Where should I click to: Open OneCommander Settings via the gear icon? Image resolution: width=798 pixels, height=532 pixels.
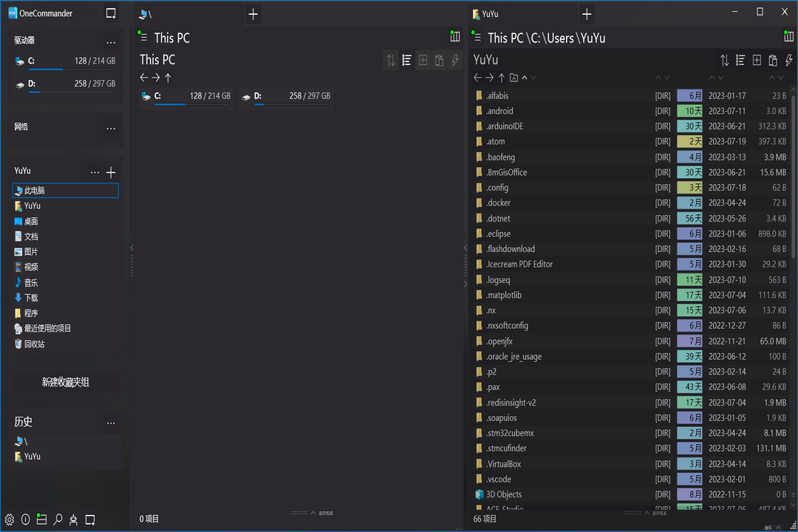click(x=10, y=519)
